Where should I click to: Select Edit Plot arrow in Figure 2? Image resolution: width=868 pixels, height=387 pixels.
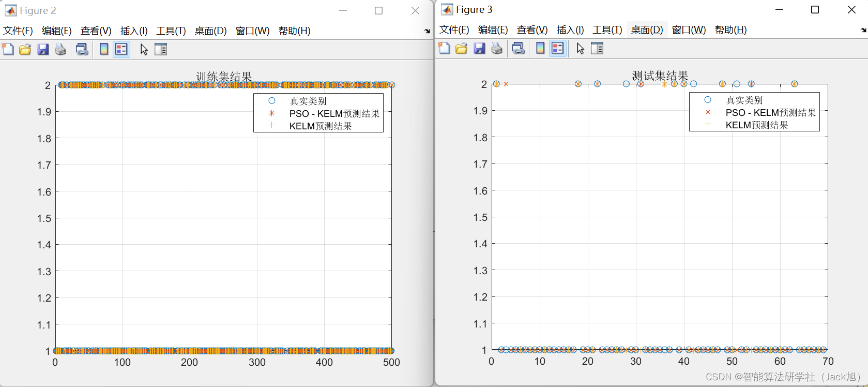pyautogui.click(x=144, y=49)
